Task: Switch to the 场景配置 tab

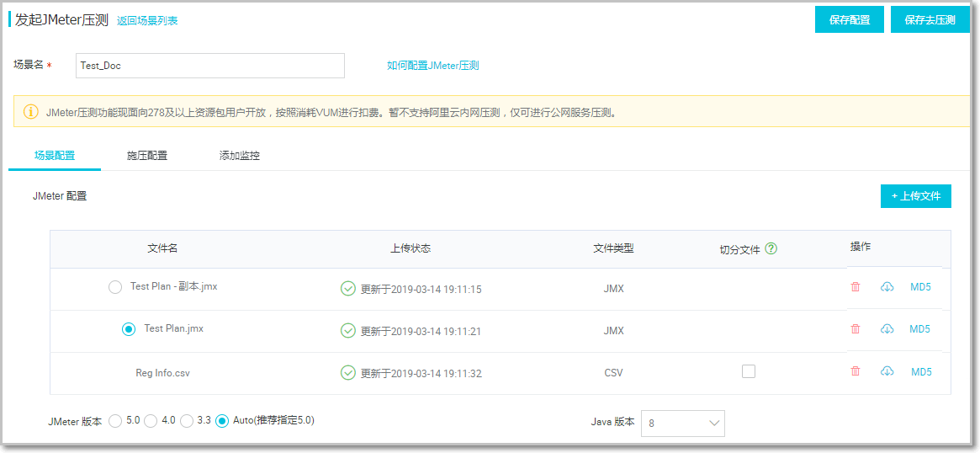Action: coord(55,156)
